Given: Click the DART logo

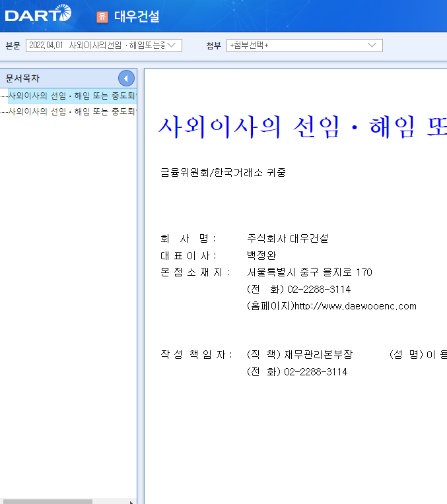Looking at the screenshot, I should pos(38,13).
